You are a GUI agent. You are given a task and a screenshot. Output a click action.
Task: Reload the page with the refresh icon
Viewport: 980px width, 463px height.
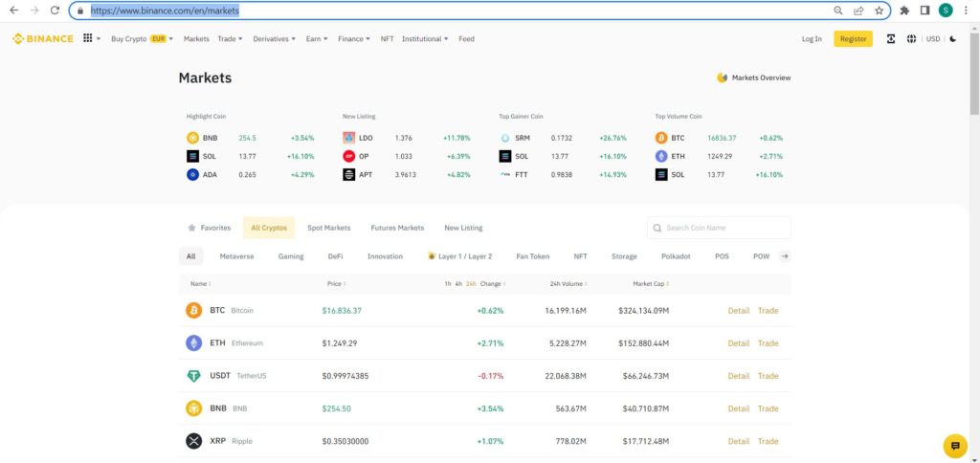click(x=55, y=11)
